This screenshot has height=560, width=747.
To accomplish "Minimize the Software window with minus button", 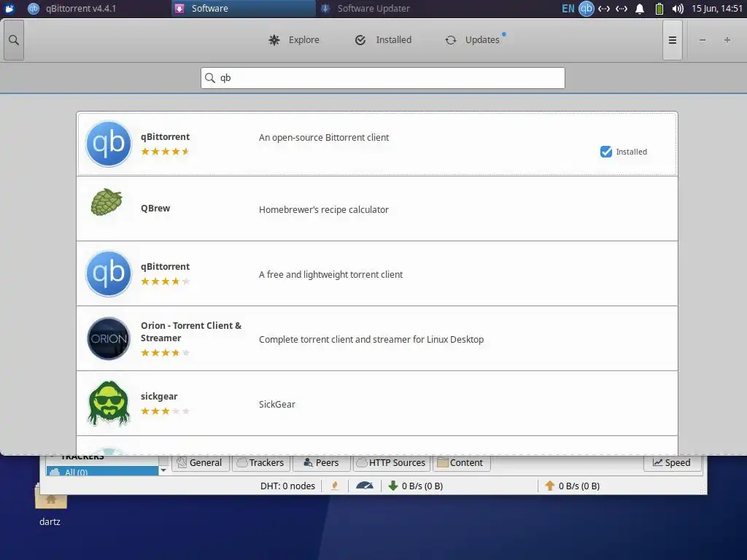I will click(703, 40).
